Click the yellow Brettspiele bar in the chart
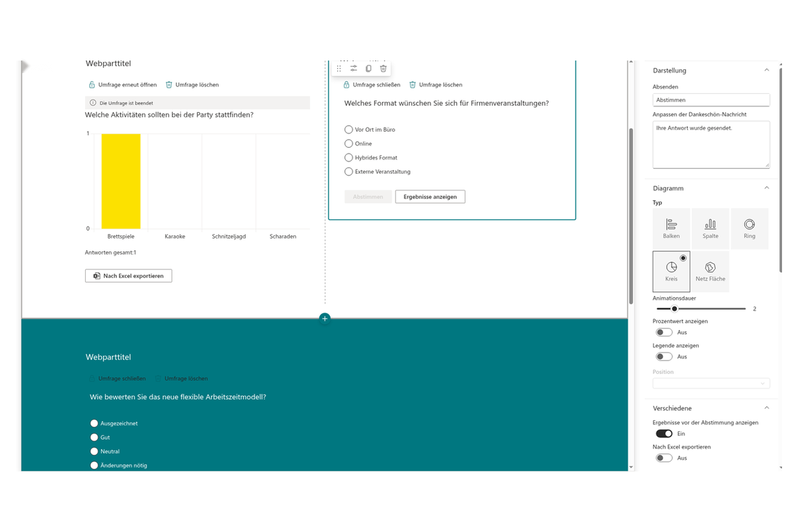798x532 pixels. pyautogui.click(x=121, y=182)
